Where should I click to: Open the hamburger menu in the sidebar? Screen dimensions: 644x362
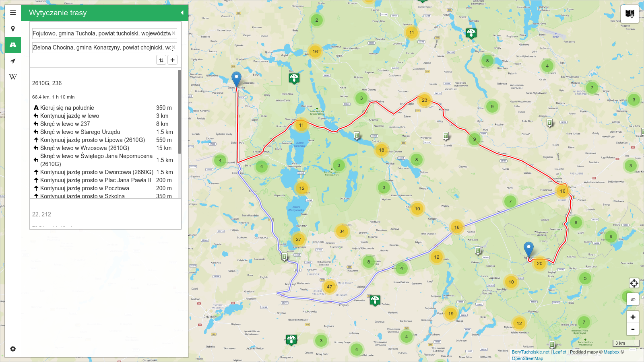coord(13,13)
